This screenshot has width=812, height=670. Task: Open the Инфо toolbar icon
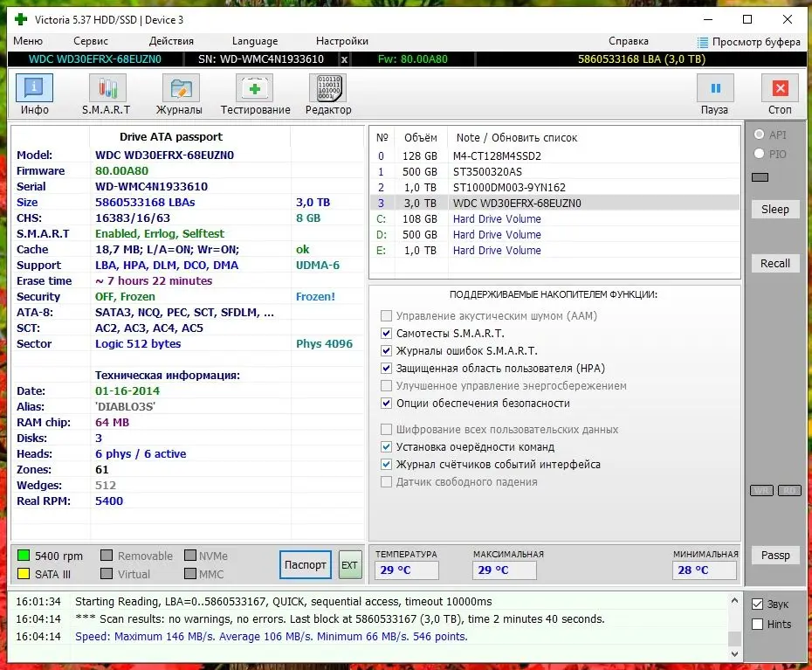coord(34,87)
